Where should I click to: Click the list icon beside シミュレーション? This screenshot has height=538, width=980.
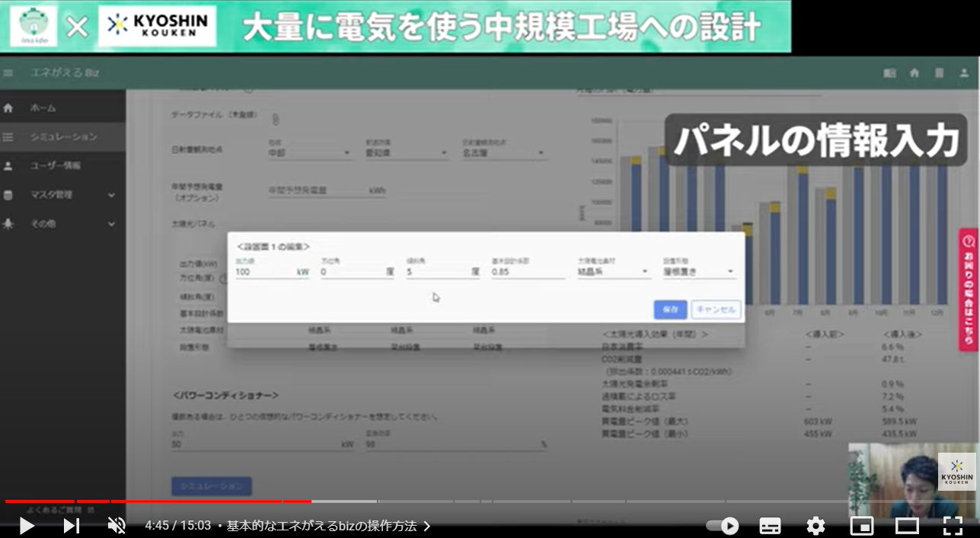[8, 137]
